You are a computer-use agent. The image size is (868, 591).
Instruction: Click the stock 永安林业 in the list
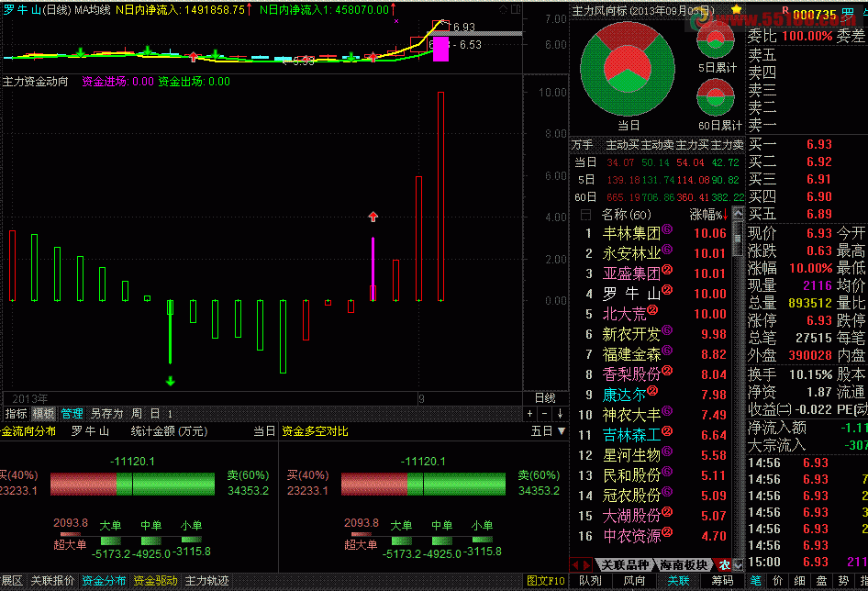click(631, 253)
